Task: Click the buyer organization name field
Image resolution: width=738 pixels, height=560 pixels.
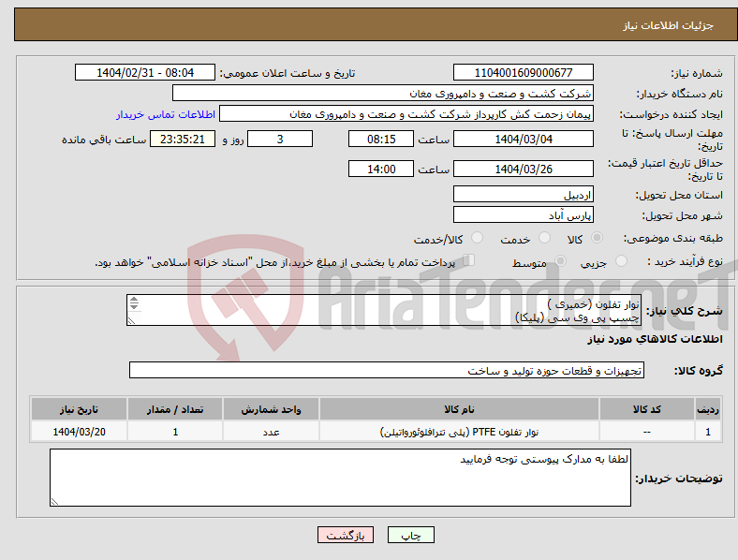Action: [x=383, y=93]
